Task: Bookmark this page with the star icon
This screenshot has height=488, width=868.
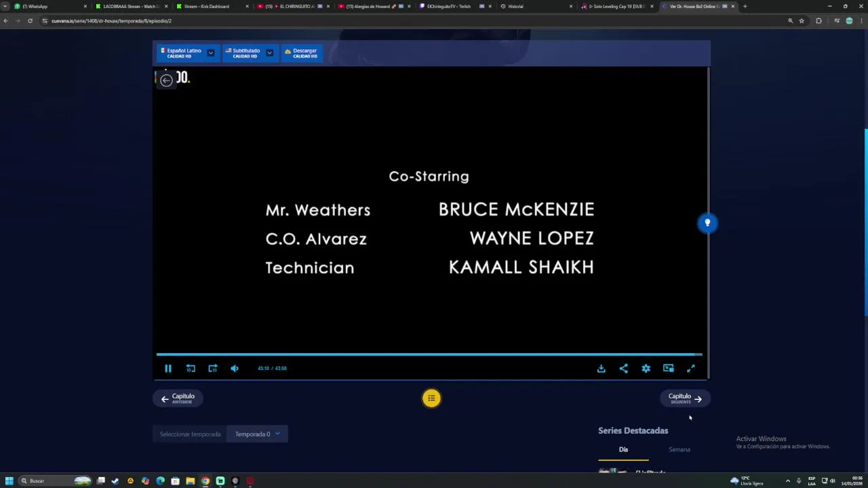Action: (802, 20)
